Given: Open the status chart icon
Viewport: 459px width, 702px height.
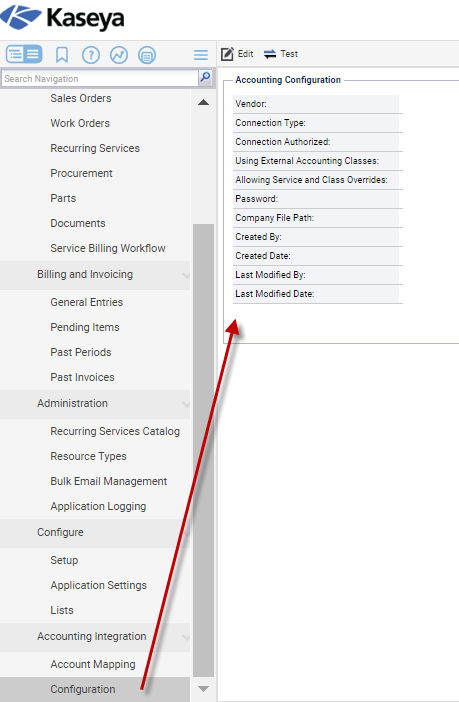Looking at the screenshot, I should pos(119,55).
